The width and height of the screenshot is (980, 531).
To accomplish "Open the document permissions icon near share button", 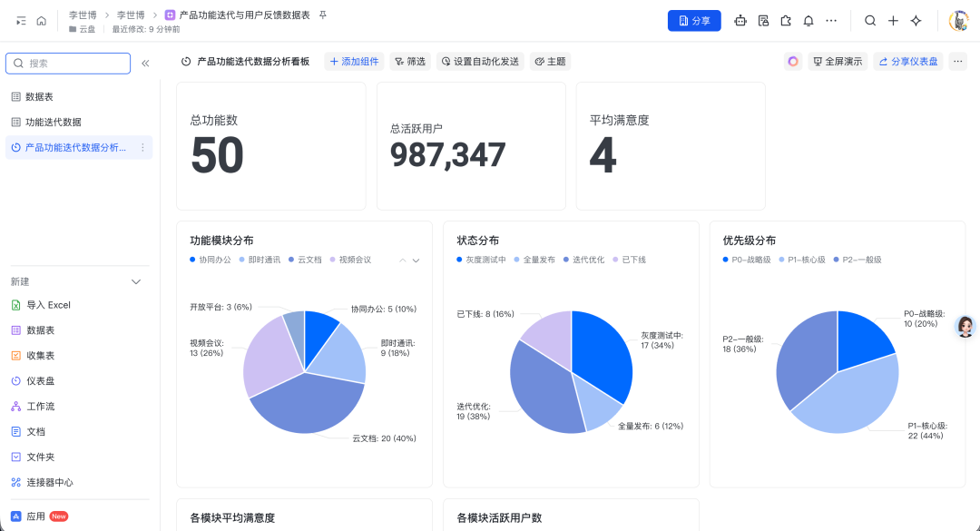I will pyautogui.click(x=762, y=20).
